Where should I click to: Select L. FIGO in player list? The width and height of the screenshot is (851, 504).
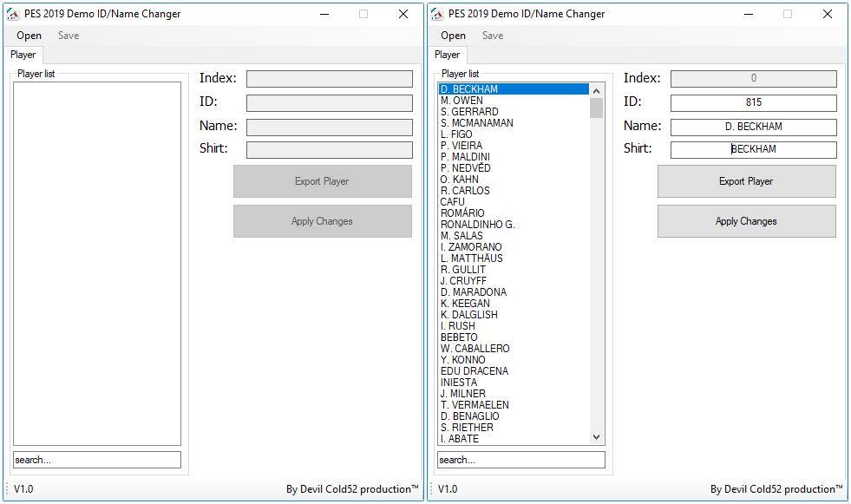[514, 134]
